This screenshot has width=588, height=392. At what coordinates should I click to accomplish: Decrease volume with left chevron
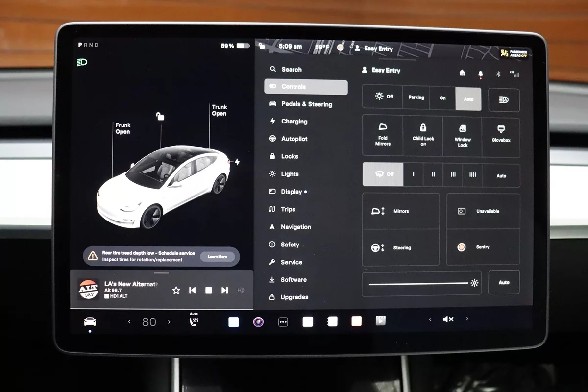click(x=430, y=319)
